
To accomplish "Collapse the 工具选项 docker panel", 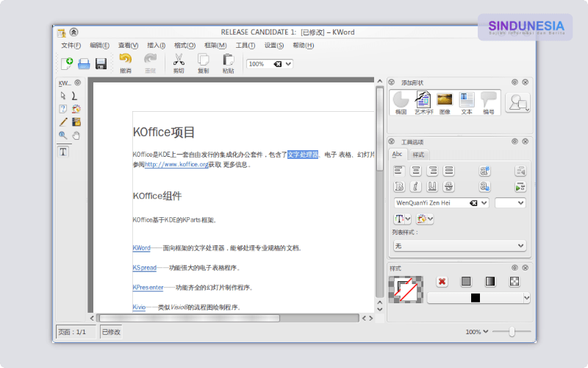I will coord(392,141).
